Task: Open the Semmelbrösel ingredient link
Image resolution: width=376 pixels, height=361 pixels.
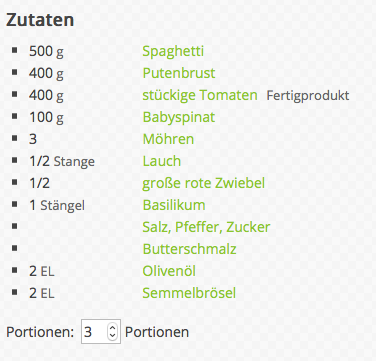Action: pyautogui.click(x=189, y=293)
